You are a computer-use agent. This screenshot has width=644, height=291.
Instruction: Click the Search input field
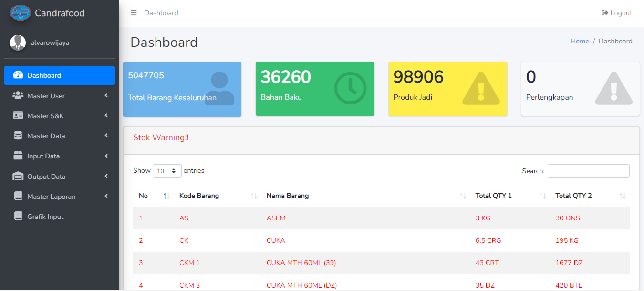(588, 171)
